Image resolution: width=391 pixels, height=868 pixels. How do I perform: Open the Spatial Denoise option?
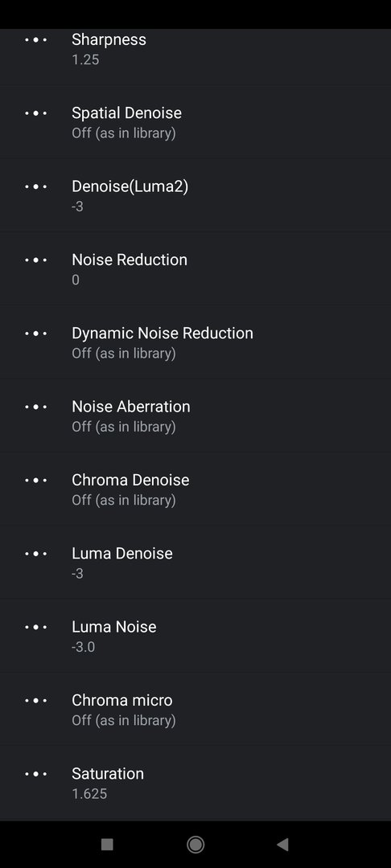click(x=195, y=122)
